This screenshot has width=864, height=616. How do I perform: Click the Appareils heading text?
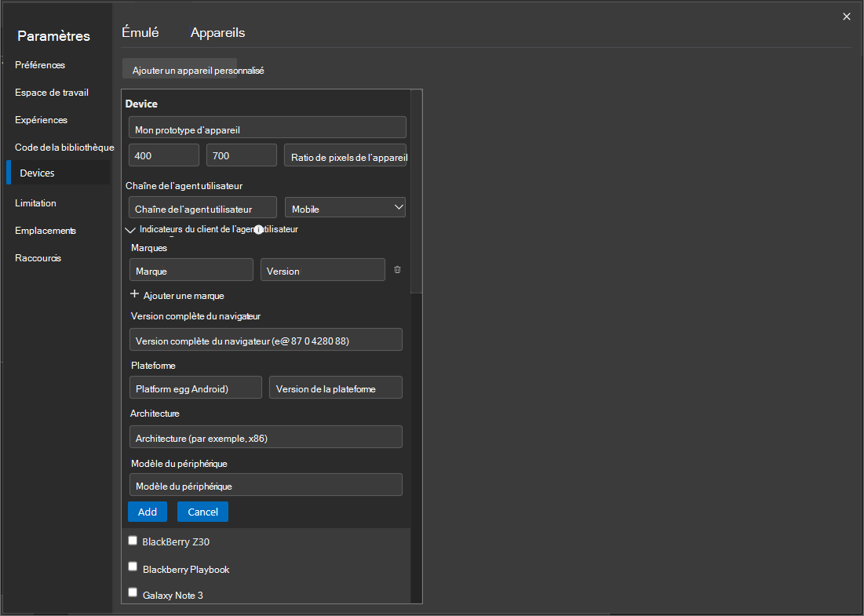(x=217, y=33)
